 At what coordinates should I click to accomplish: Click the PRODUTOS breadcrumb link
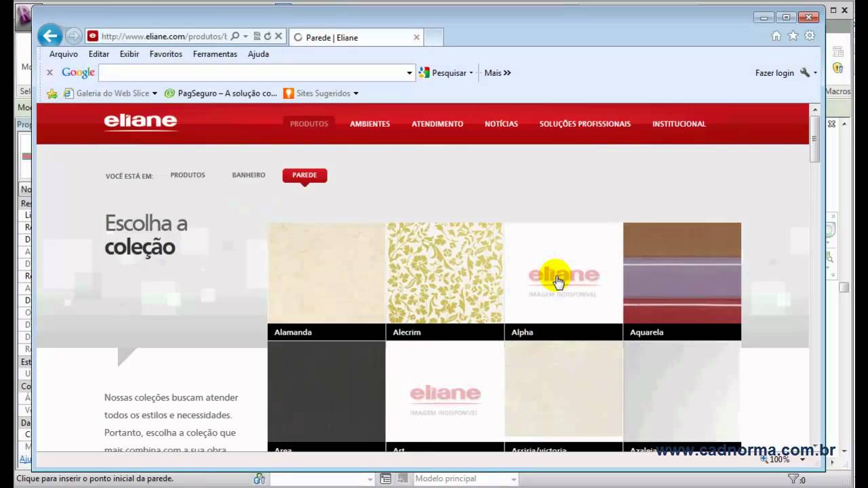(x=188, y=175)
